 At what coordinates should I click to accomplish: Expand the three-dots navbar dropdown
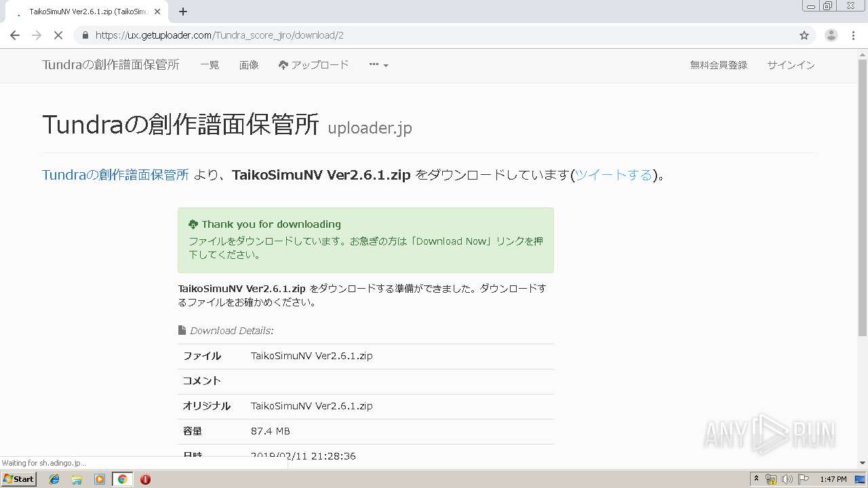pos(378,65)
